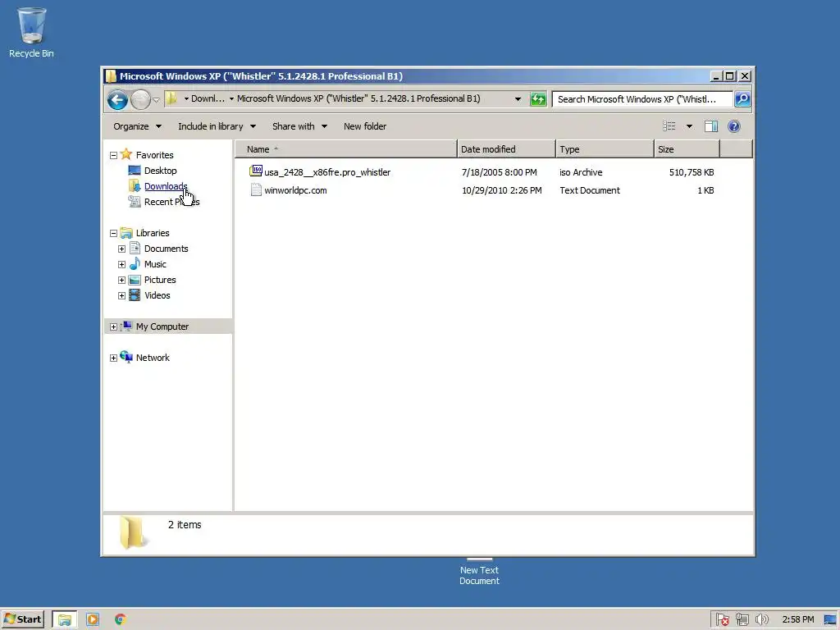Screen dimensions: 840x630
Task: Select the Network icon
Action: [126, 357]
